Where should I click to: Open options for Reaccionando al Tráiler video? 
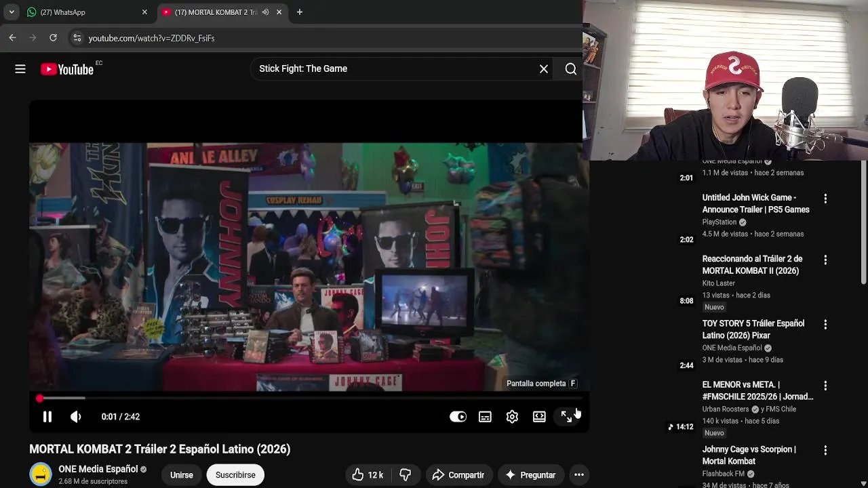pyautogui.click(x=825, y=260)
